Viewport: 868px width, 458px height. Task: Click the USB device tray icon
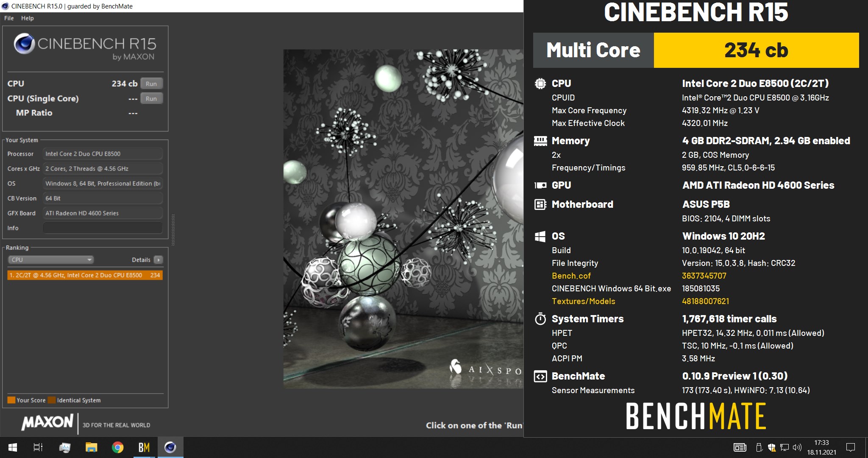759,447
